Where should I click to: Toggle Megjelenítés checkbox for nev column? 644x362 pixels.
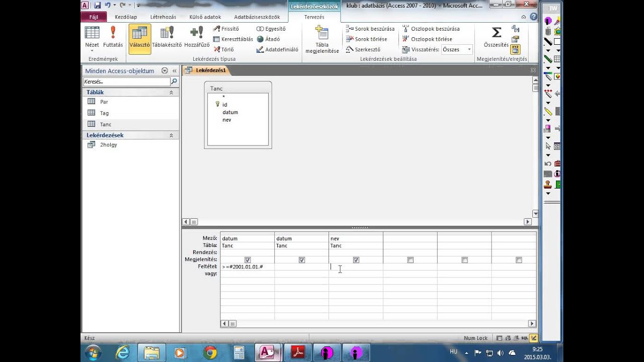pyautogui.click(x=356, y=260)
